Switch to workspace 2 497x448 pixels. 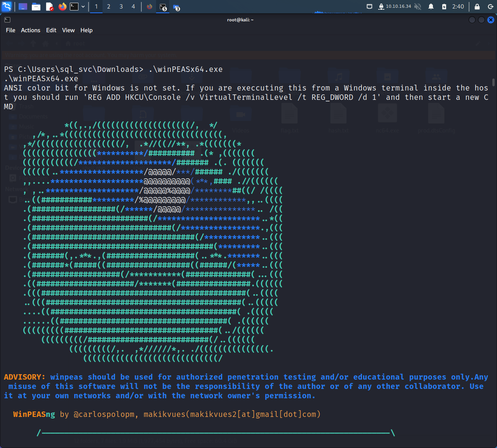coord(109,7)
